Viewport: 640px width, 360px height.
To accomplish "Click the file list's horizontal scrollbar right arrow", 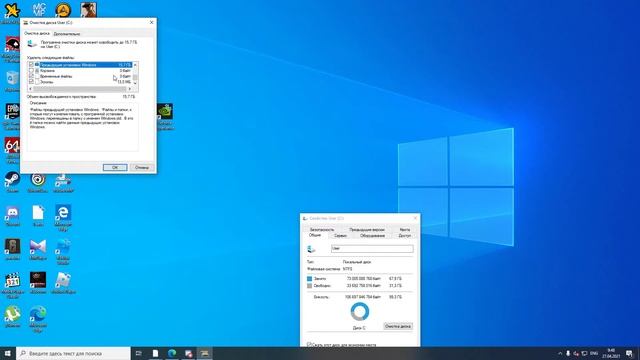I will coord(130,89).
